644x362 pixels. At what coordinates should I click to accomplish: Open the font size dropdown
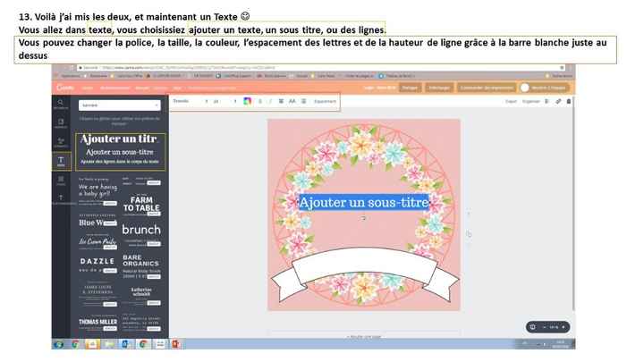pos(225,101)
